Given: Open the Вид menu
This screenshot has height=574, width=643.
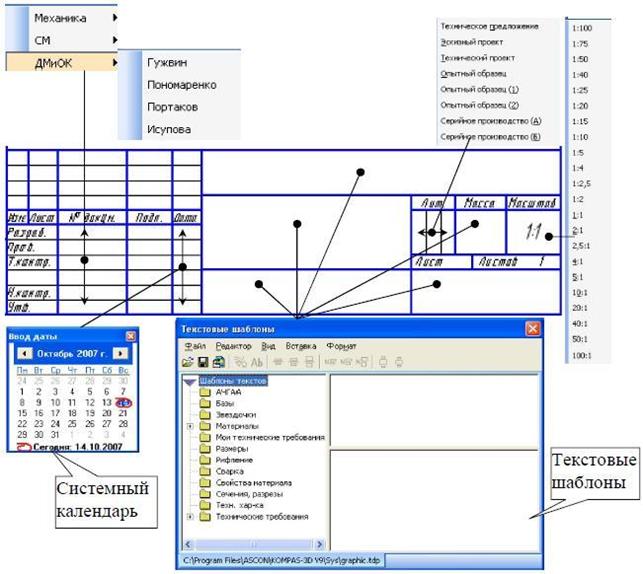Looking at the screenshot, I should [268, 346].
